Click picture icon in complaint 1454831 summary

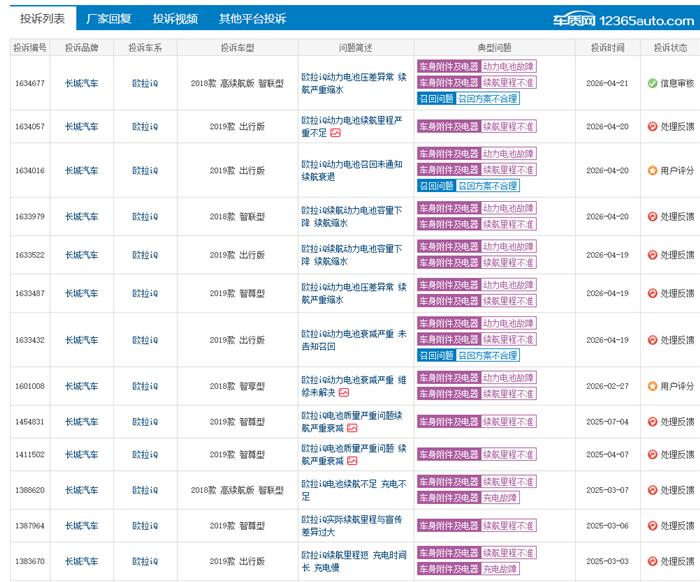(x=352, y=428)
